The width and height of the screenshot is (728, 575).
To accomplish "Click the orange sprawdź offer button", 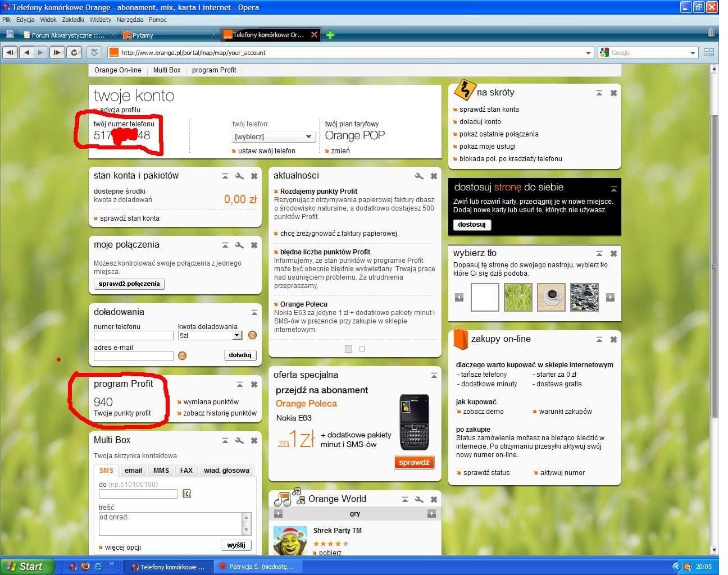I will (414, 463).
